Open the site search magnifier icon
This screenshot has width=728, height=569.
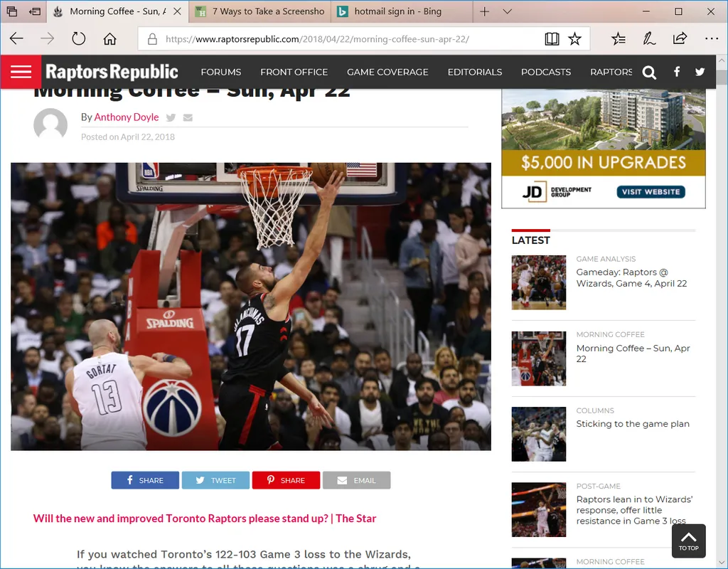pyautogui.click(x=649, y=72)
